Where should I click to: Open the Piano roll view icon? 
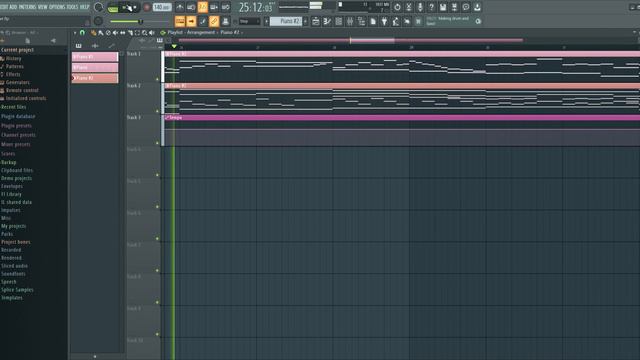[x=327, y=21]
